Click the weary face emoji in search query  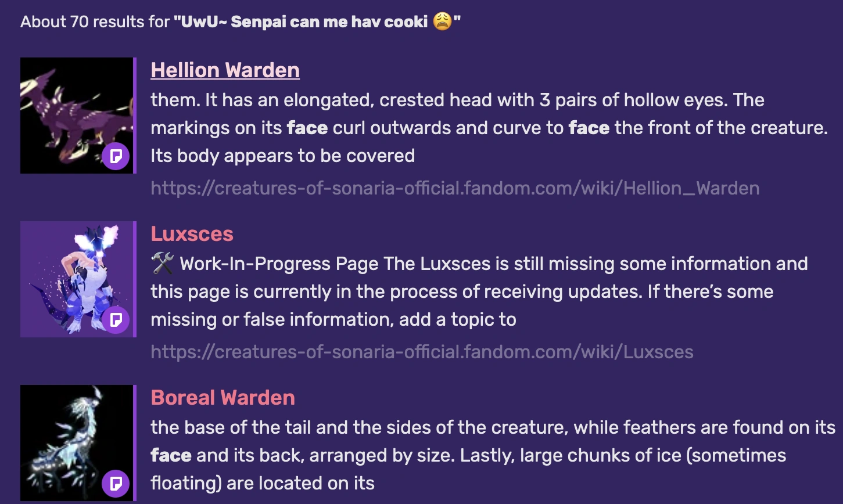(444, 21)
